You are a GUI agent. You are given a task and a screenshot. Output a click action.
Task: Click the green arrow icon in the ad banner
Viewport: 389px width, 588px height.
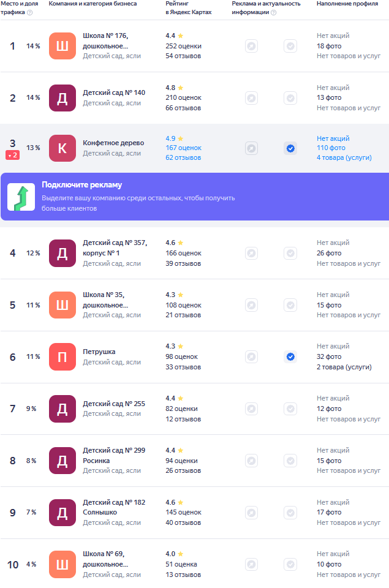(x=21, y=197)
